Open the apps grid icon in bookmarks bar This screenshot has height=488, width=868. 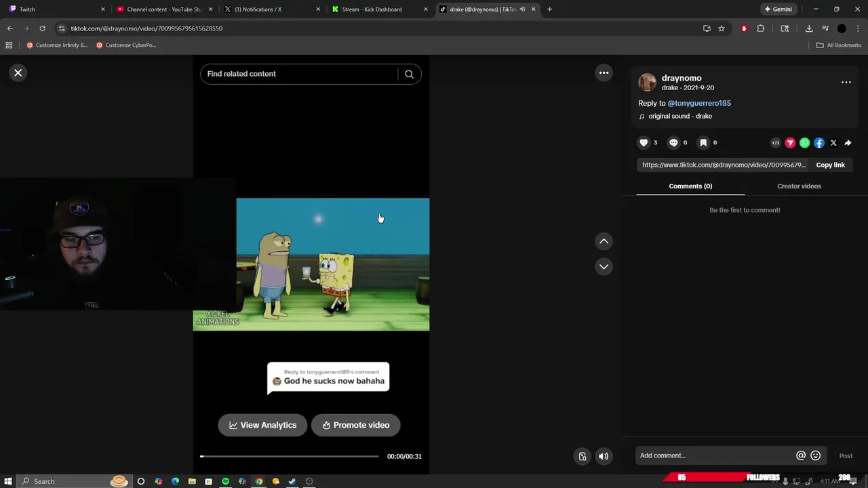(x=9, y=45)
